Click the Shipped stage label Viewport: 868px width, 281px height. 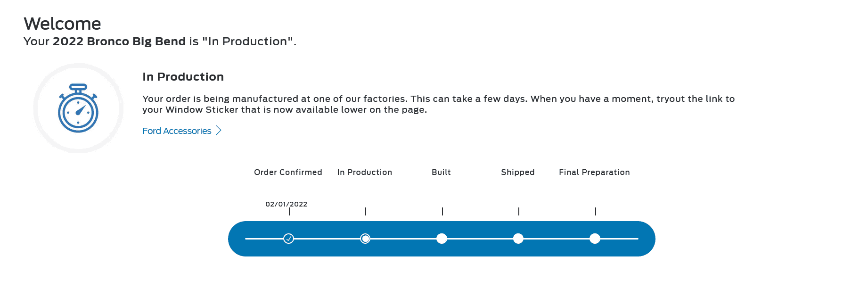tap(518, 173)
